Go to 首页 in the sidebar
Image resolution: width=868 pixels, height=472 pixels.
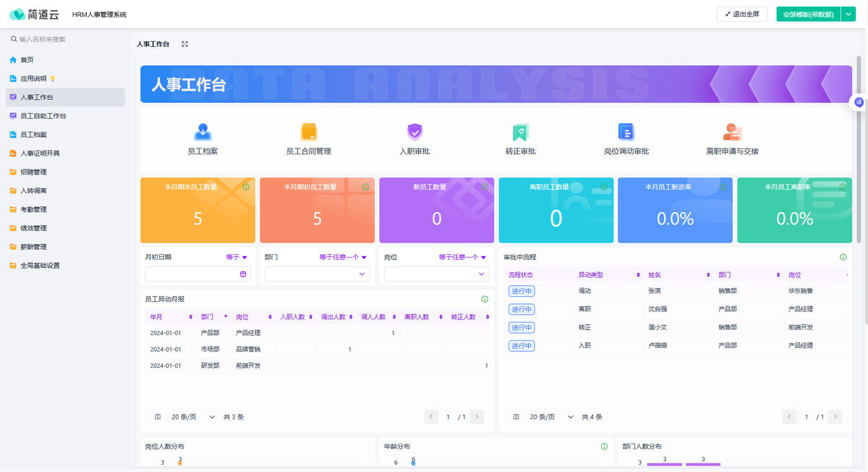pos(27,60)
